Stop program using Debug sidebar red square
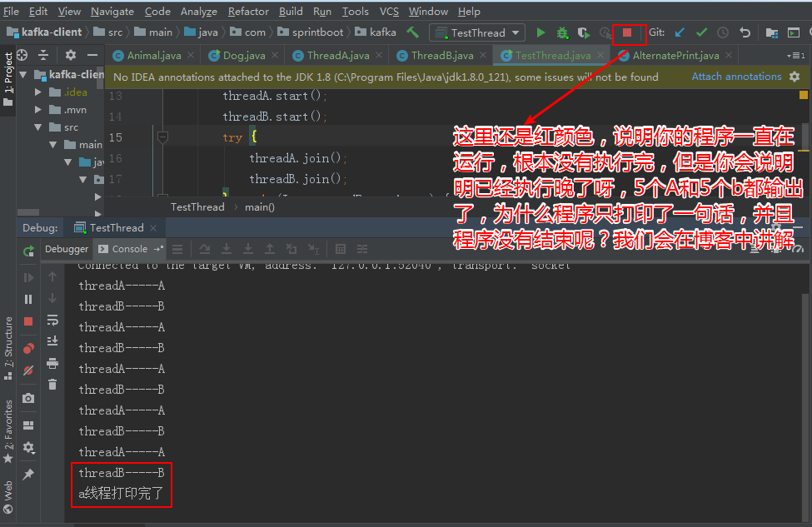 (28, 321)
